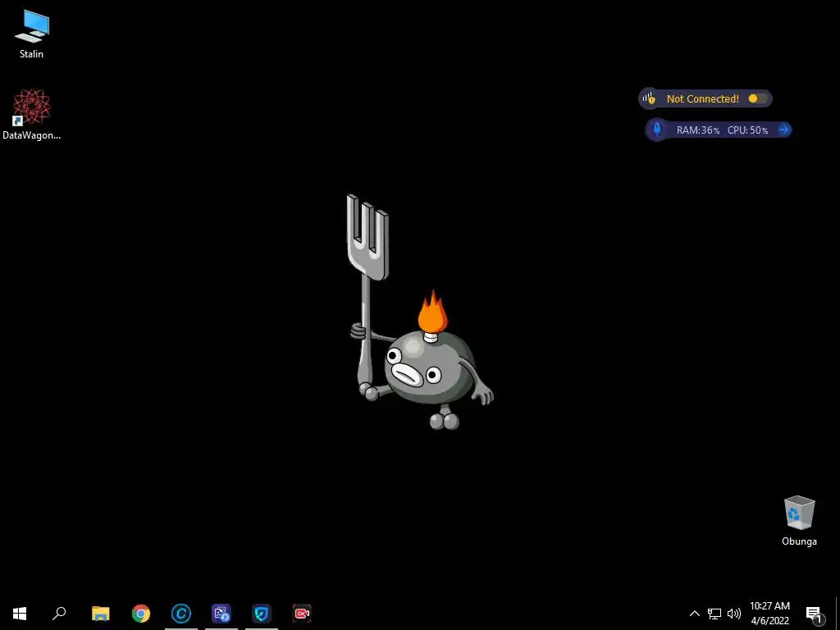
Task: Open the purple image recovery app in taskbar
Action: [x=221, y=614]
